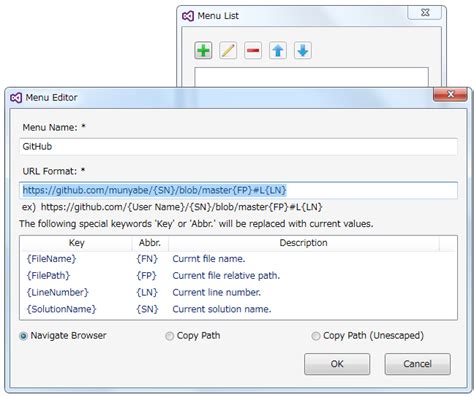Click the 'Currnt file name.' description

click(x=209, y=259)
